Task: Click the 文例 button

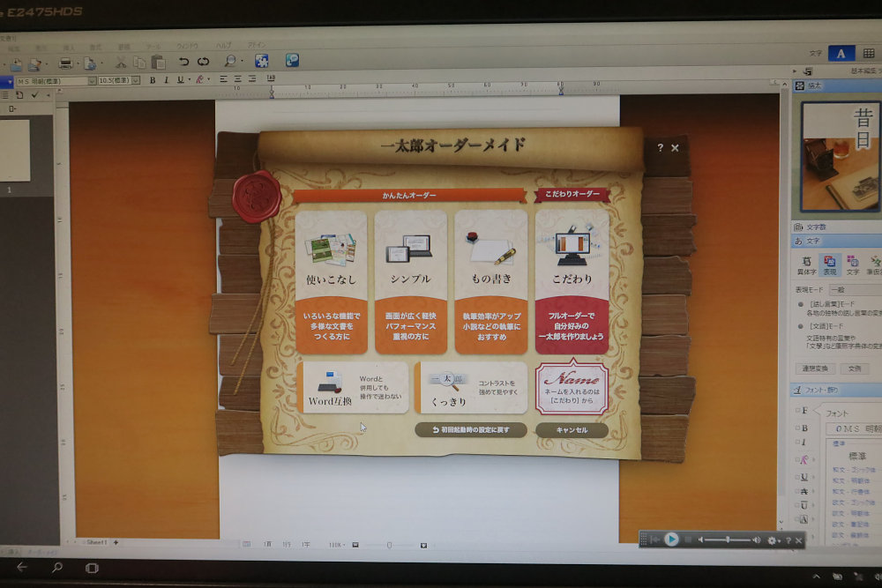Action: 855,368
